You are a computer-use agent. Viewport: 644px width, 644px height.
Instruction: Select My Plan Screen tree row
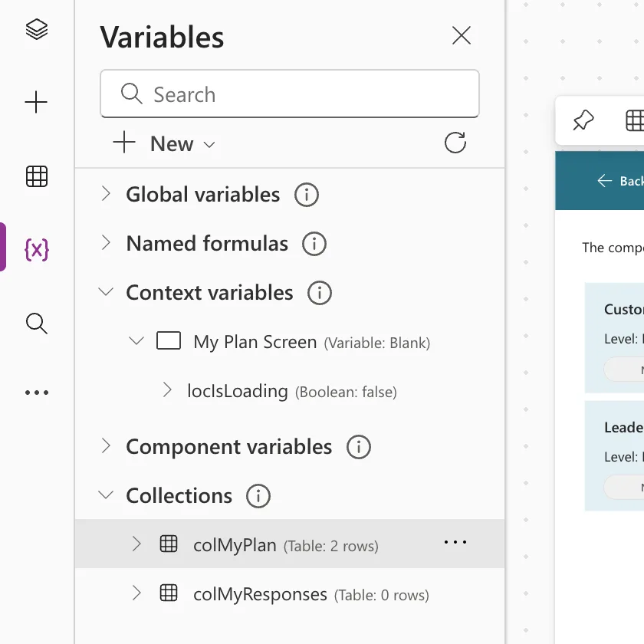tap(290, 342)
